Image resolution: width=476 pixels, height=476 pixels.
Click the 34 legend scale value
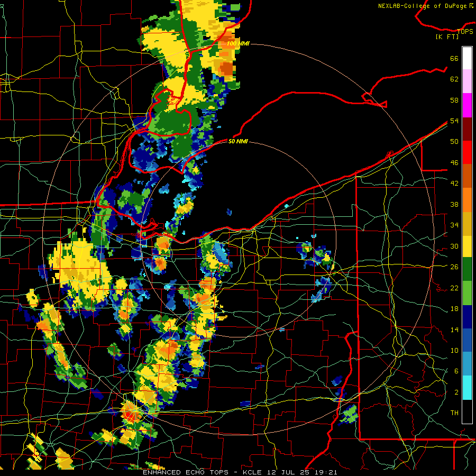tap(454, 225)
